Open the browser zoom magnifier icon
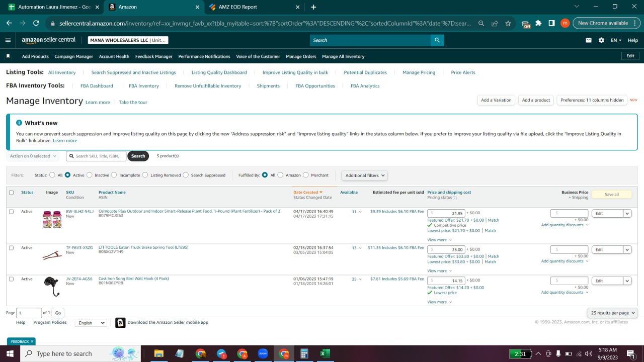Viewport: 644px width, 362px height. 481,23
